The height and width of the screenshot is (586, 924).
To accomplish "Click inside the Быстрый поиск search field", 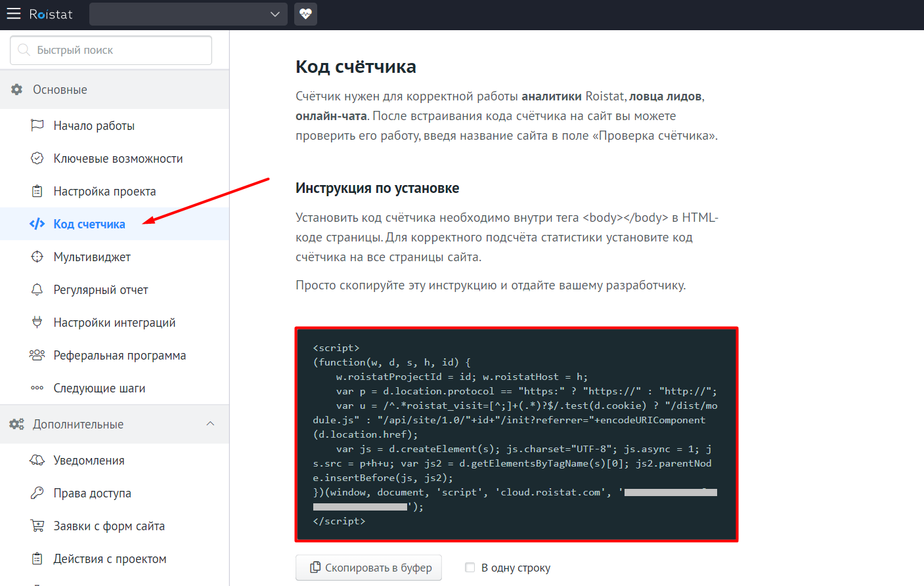I will pyautogui.click(x=110, y=50).
